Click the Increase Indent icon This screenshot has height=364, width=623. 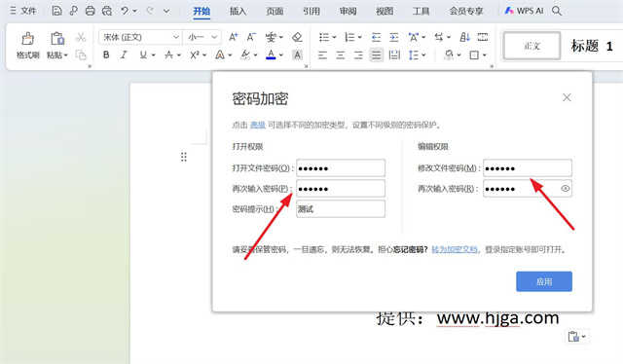click(x=393, y=37)
